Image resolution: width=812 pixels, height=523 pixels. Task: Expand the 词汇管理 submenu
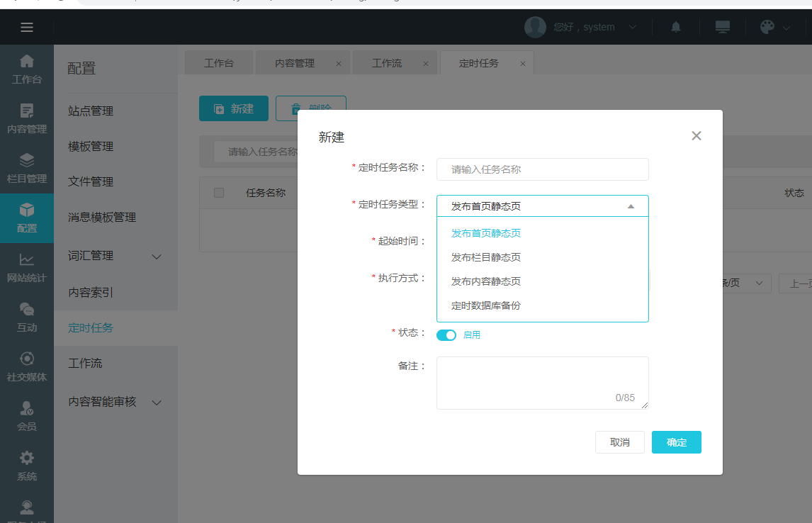coord(157,256)
